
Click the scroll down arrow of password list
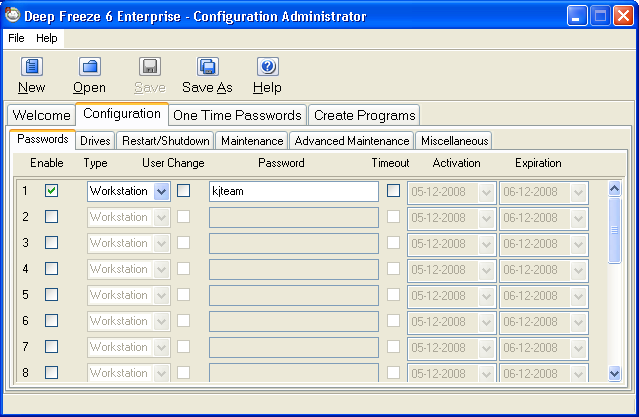click(x=615, y=373)
